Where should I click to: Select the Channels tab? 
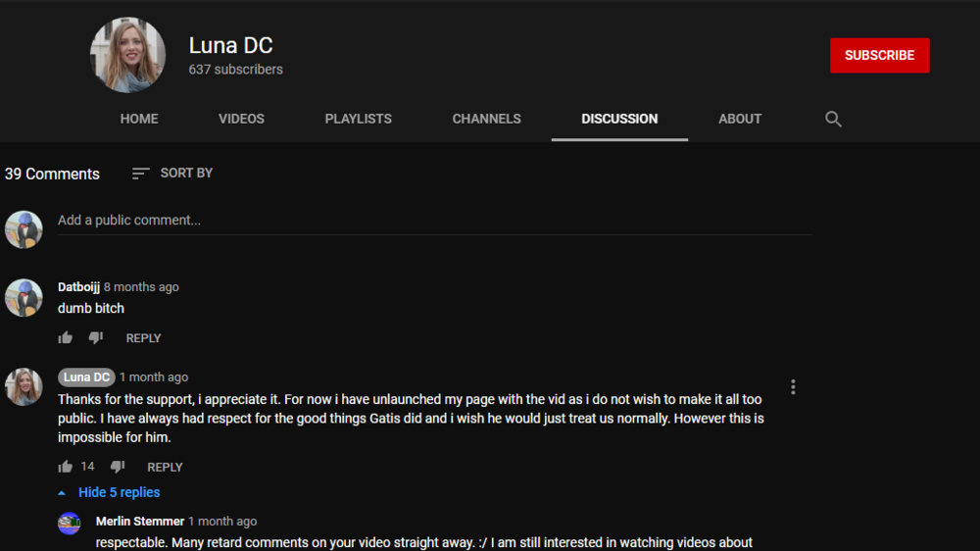pos(486,119)
